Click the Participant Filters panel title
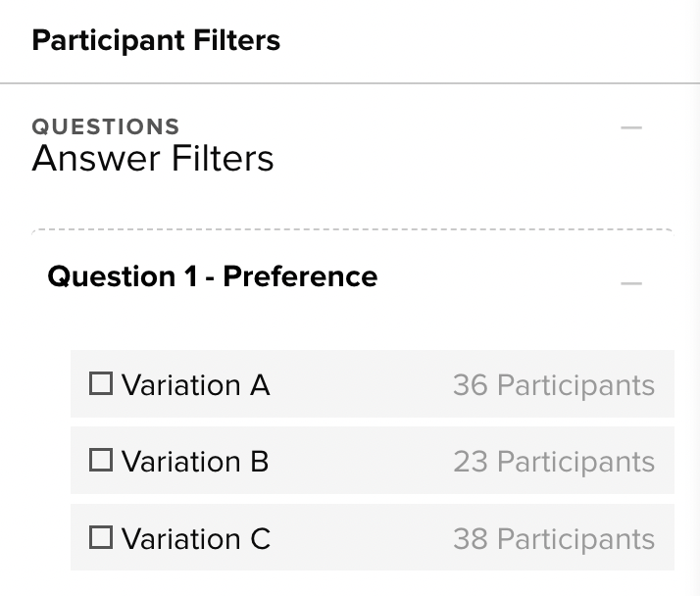 (156, 40)
